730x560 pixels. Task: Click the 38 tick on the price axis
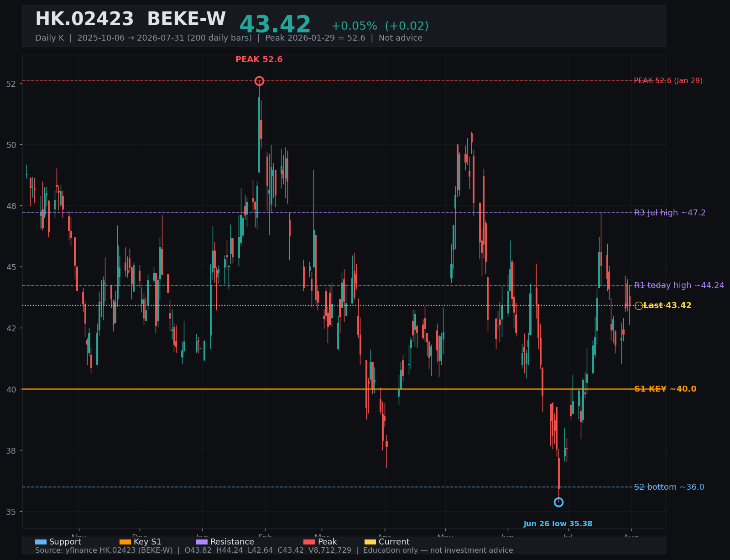[x=11, y=451]
